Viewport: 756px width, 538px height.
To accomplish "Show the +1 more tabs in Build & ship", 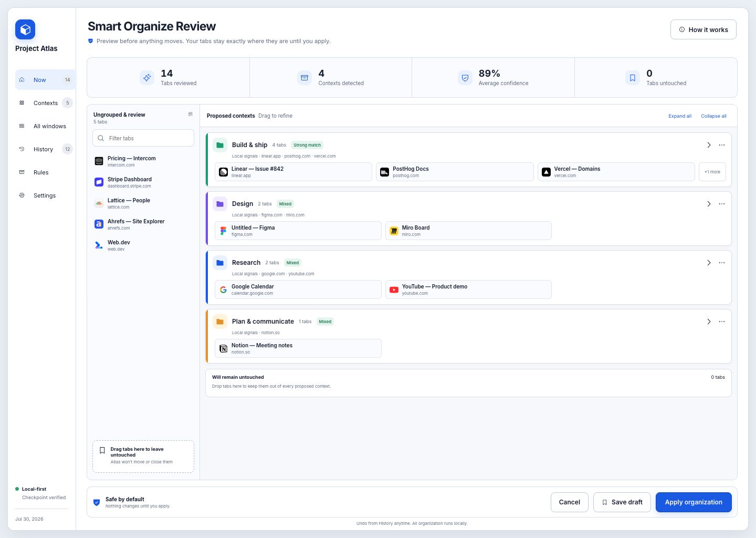I will coord(712,172).
